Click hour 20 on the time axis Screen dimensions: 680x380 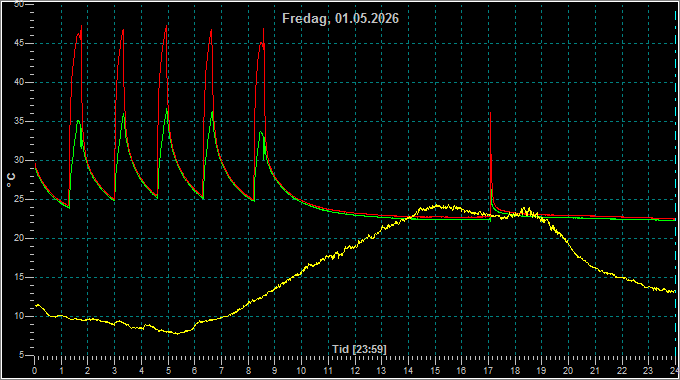click(568, 371)
